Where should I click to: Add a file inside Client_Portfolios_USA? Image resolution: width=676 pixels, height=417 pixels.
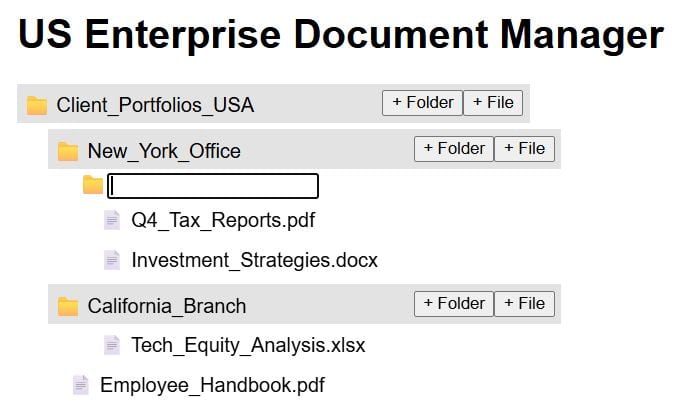point(493,102)
